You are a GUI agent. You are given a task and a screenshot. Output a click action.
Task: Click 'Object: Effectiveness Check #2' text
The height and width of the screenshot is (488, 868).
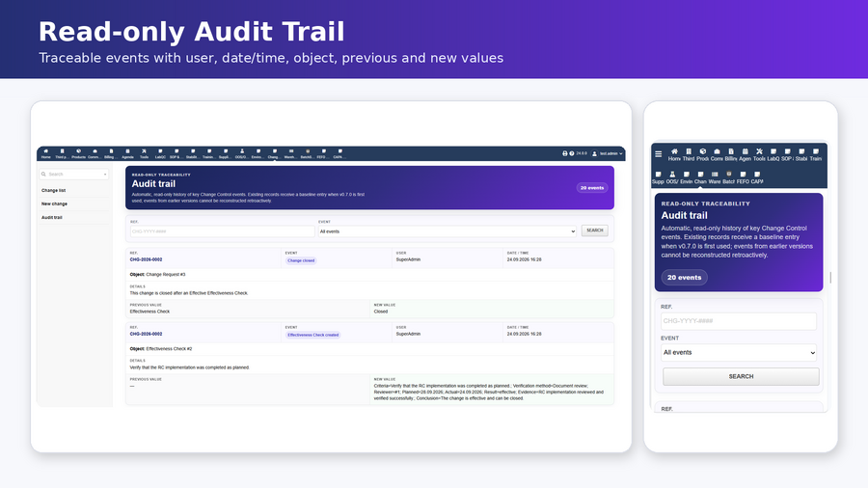tap(161, 349)
